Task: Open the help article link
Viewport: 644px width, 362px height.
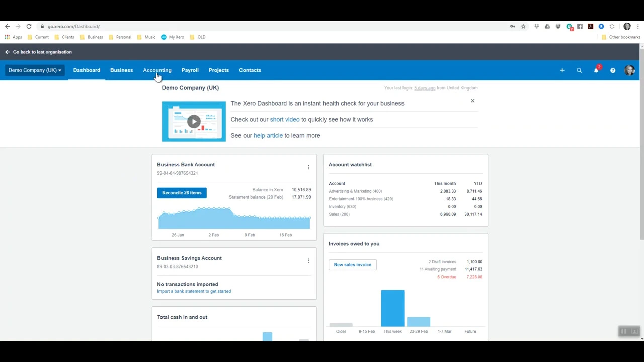Action: [268, 135]
